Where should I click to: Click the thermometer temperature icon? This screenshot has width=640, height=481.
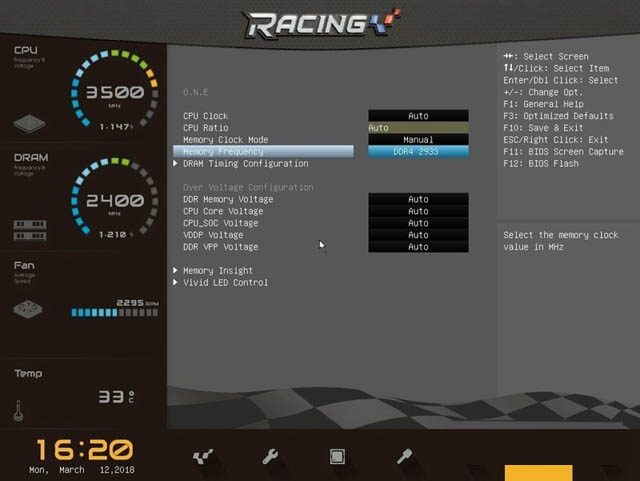(x=18, y=410)
